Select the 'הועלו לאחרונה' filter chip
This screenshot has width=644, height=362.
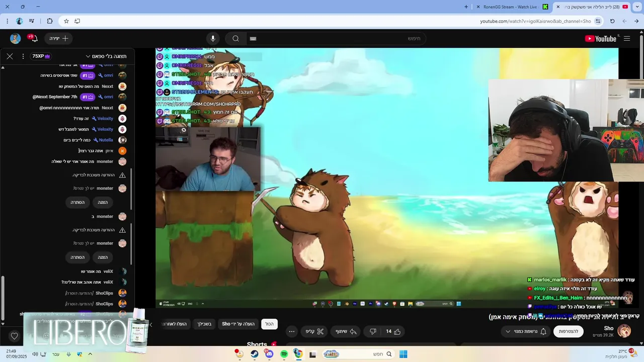click(x=174, y=324)
